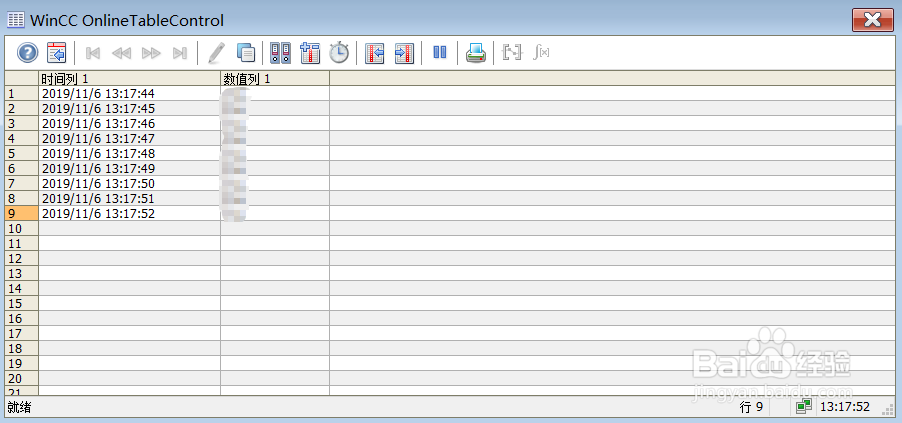Image resolution: width=902 pixels, height=423 pixels.
Task: Click the Define statistics area icon
Action: pyautogui.click(x=512, y=53)
